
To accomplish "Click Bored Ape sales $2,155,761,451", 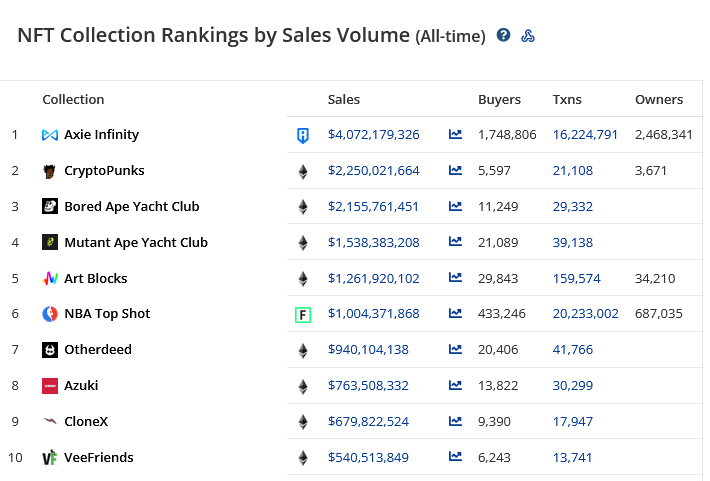I will point(373,207).
